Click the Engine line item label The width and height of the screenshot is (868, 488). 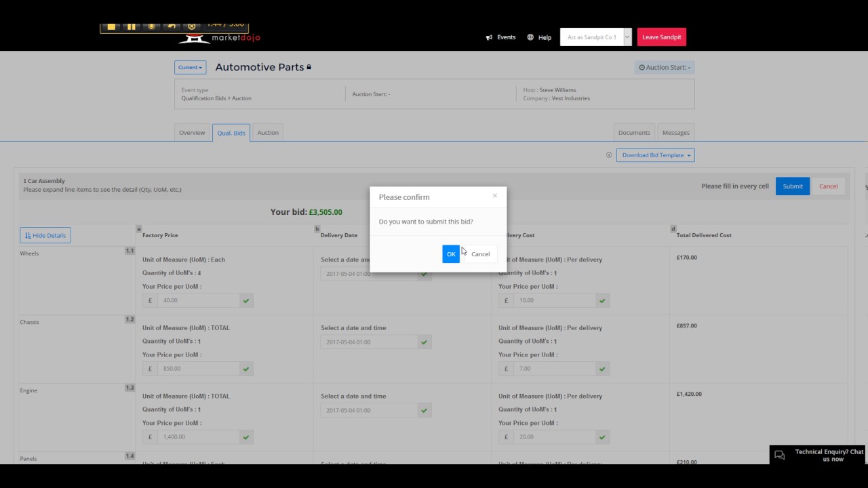click(28, 390)
